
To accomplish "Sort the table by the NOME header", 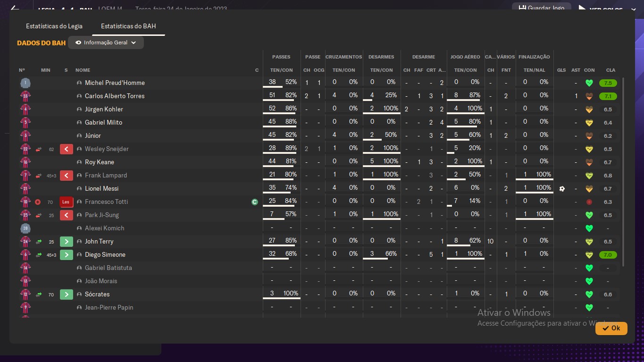I will (83, 70).
